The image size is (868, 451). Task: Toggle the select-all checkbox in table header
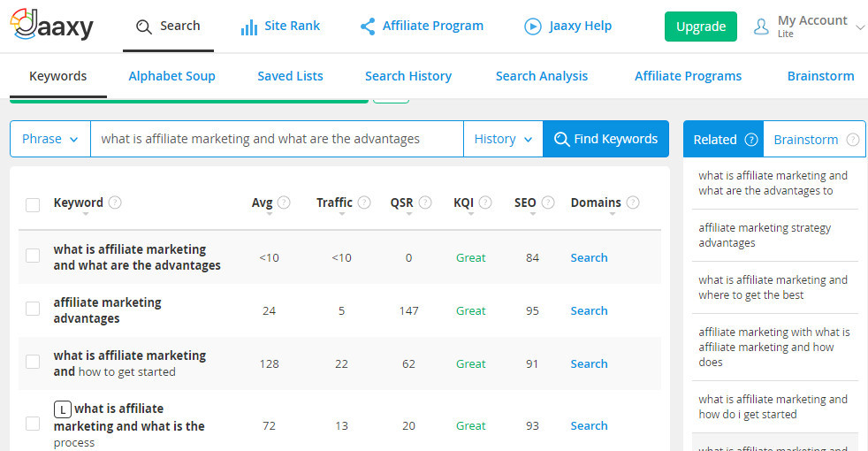[33, 205]
